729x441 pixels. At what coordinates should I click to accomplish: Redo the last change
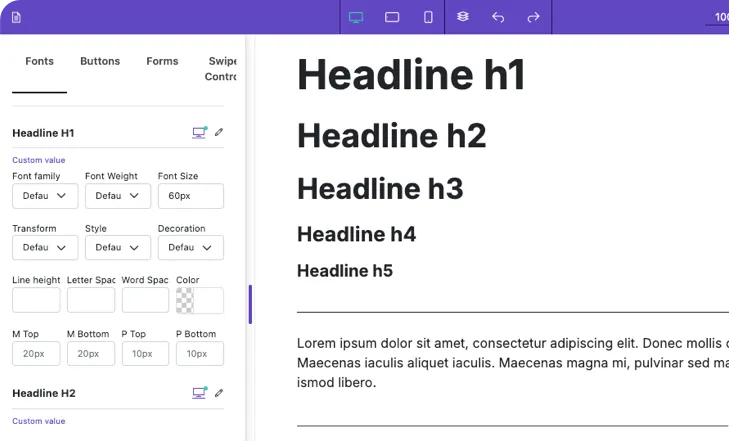[x=533, y=17]
